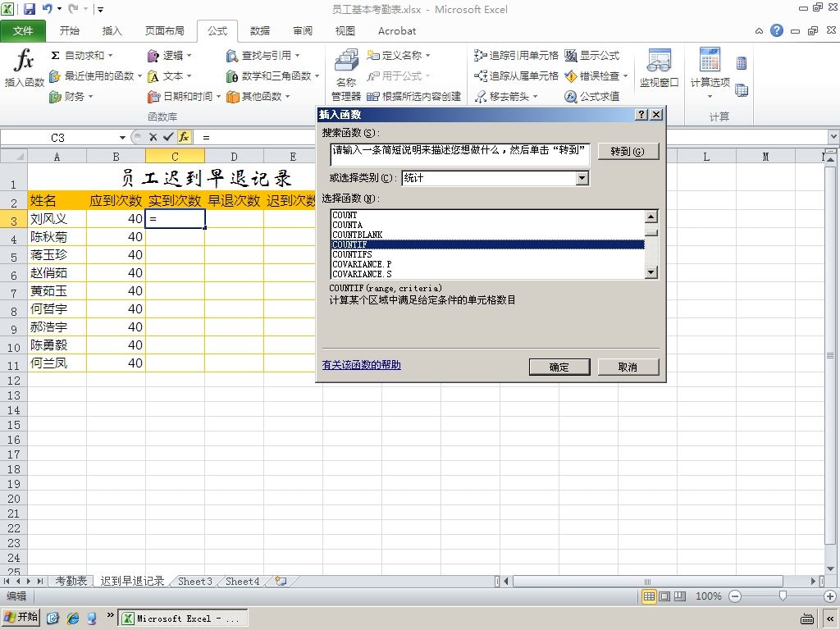The image size is (840, 630).
Task: Click the Windows Start (开始) button
Action: coord(21,618)
